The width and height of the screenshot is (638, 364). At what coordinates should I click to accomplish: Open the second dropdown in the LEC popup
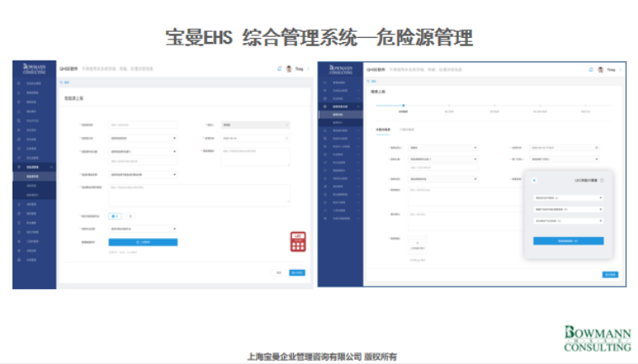click(x=568, y=209)
